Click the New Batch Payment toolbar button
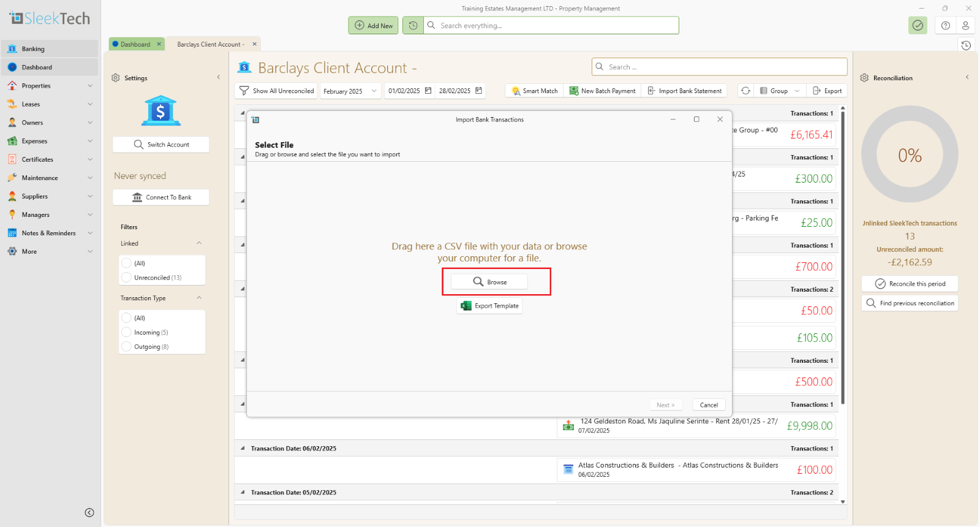This screenshot has width=980, height=527. [x=603, y=91]
